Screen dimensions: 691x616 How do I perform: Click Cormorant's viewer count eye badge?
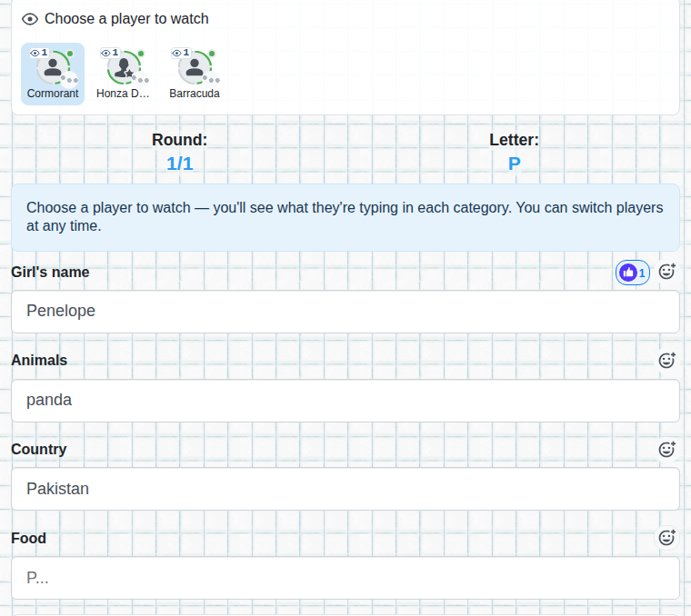[x=39, y=53]
